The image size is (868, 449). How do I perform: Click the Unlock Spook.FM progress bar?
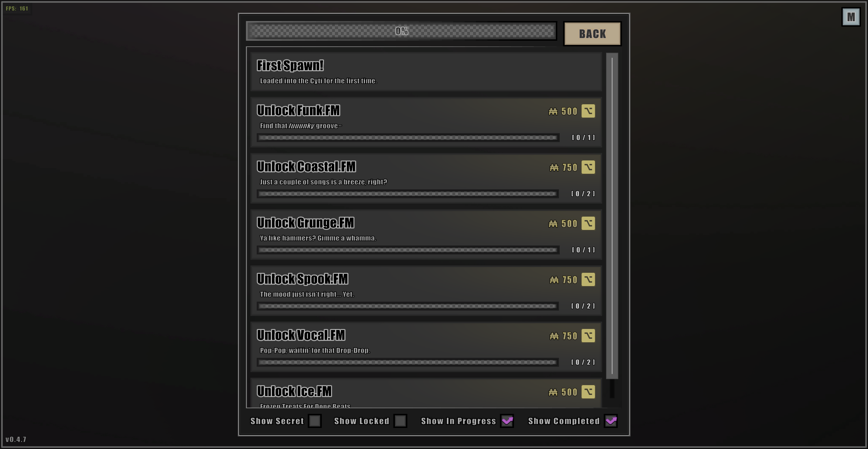(x=408, y=306)
